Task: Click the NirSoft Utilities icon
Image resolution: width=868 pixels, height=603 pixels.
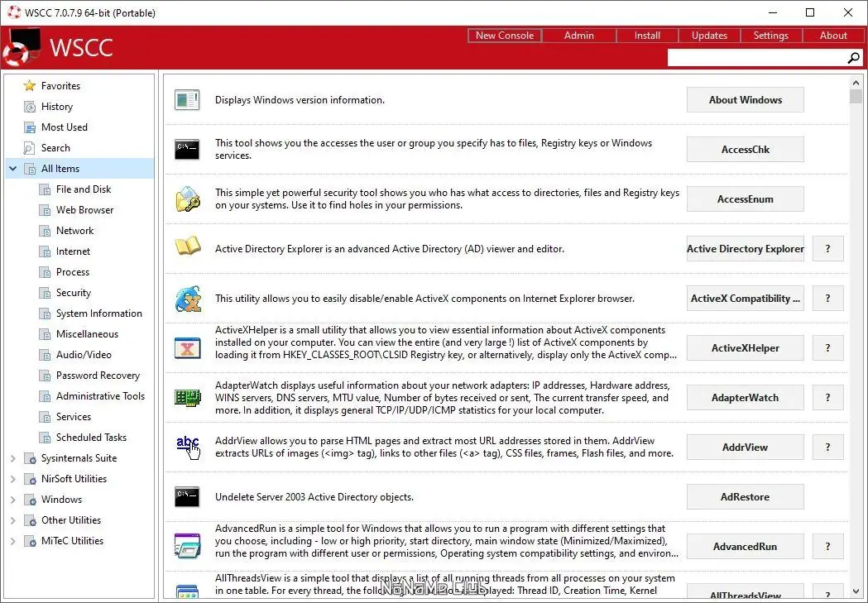Action: tap(31, 479)
